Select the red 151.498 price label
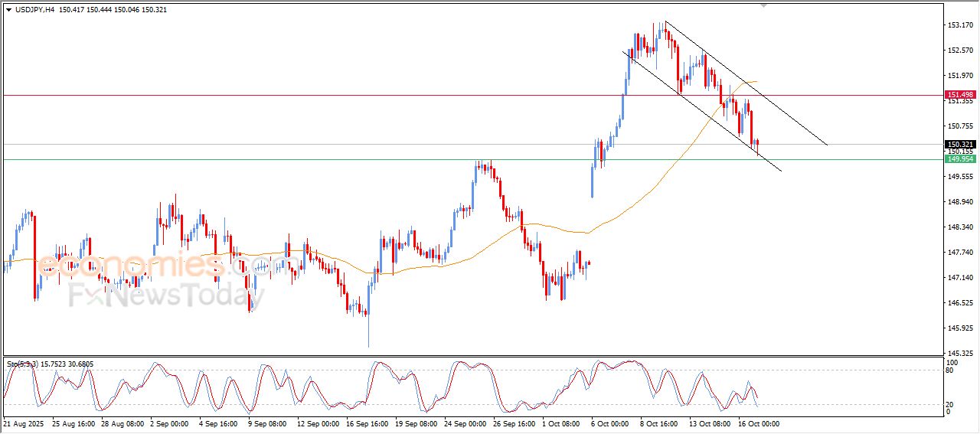Viewport: 980px width, 434px height. pyautogui.click(x=960, y=96)
